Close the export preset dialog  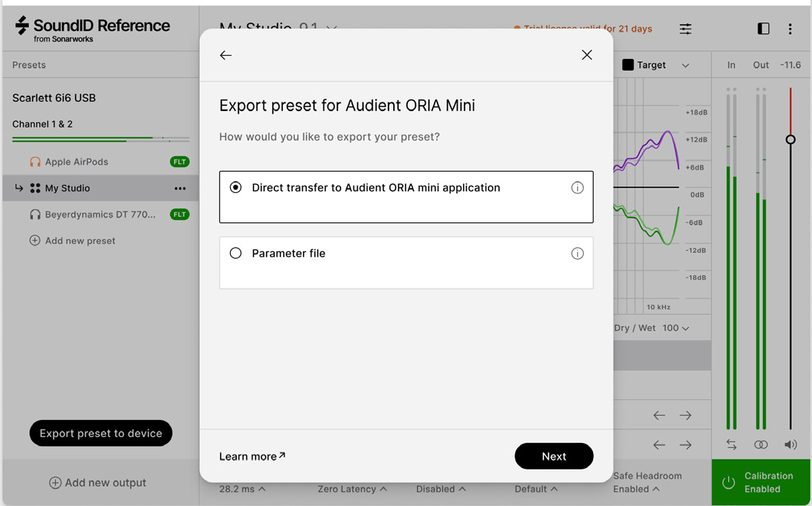coord(587,55)
